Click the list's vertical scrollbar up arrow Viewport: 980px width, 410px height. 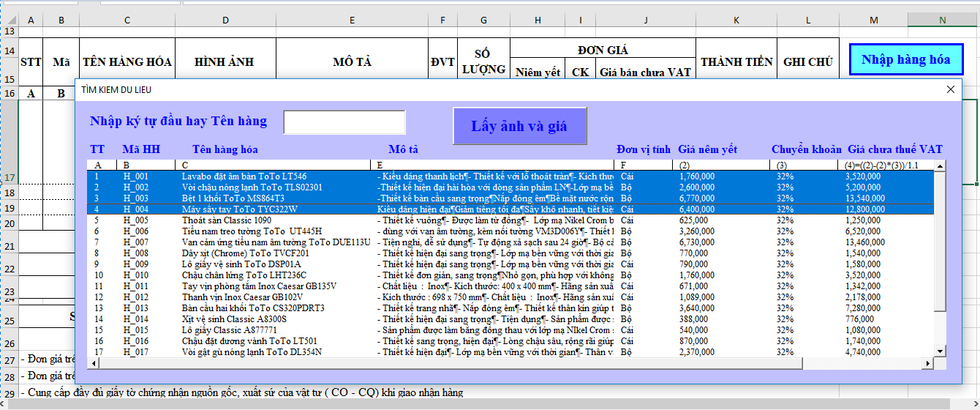(940, 165)
